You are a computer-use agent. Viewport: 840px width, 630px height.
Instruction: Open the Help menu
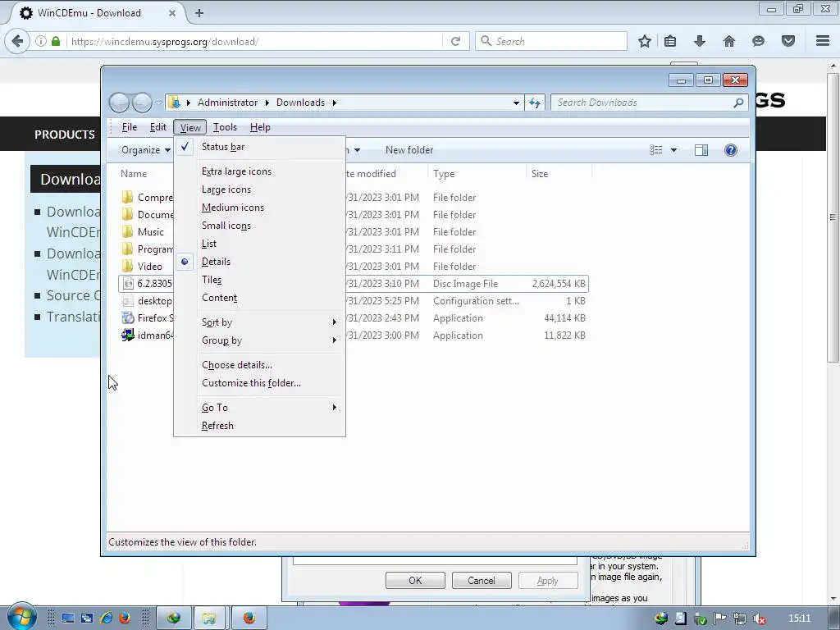coord(260,127)
